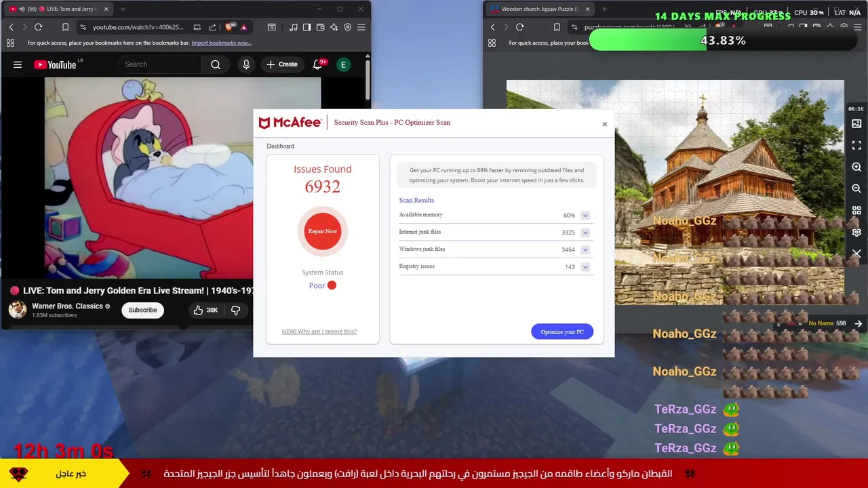The image size is (868, 488).
Task: Open YouTube hamburger guide menu
Action: pyautogui.click(x=18, y=64)
